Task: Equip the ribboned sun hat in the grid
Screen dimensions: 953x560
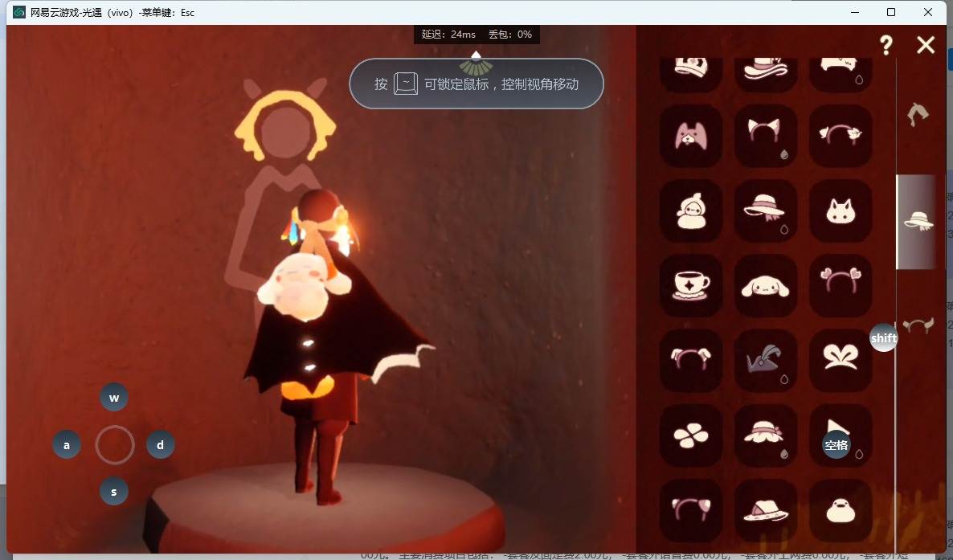Action: tap(765, 211)
